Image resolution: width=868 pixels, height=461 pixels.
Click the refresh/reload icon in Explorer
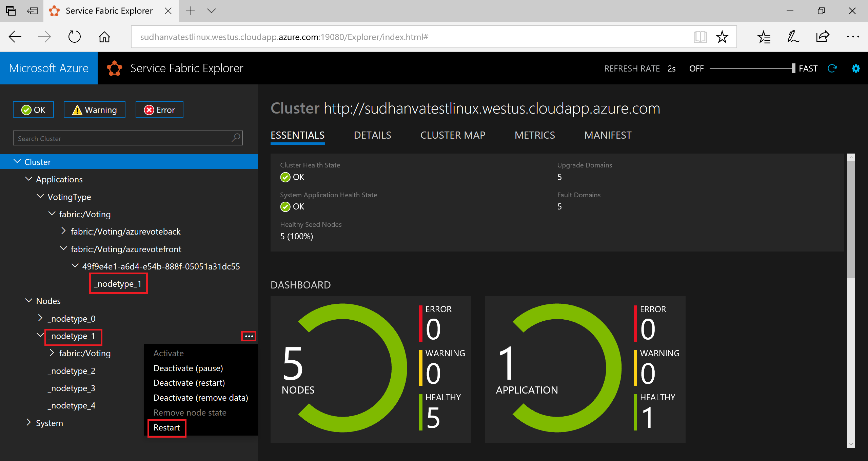point(833,68)
